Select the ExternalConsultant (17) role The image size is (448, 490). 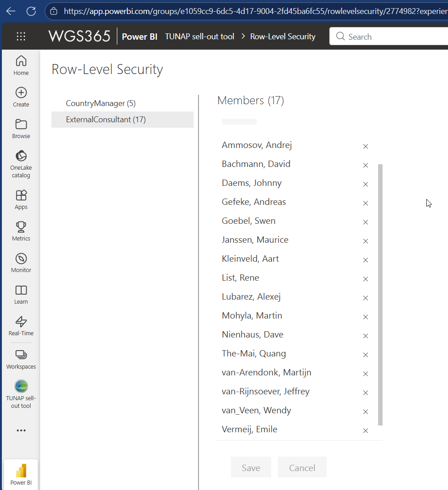click(x=122, y=120)
